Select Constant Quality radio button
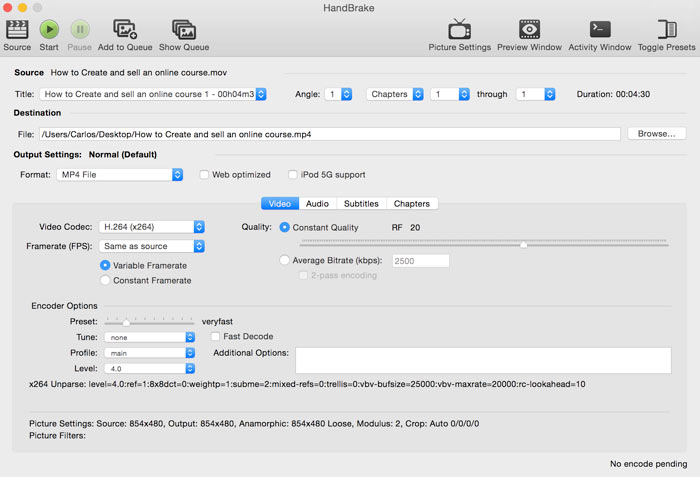Screen dimensions: 700x477 coord(284,227)
